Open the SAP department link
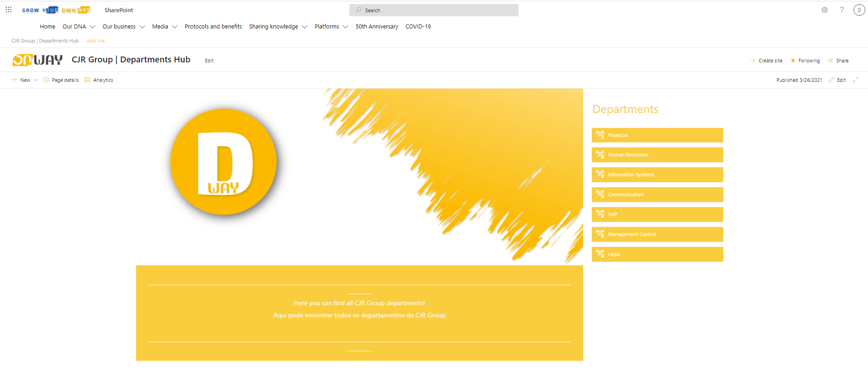 tap(657, 214)
